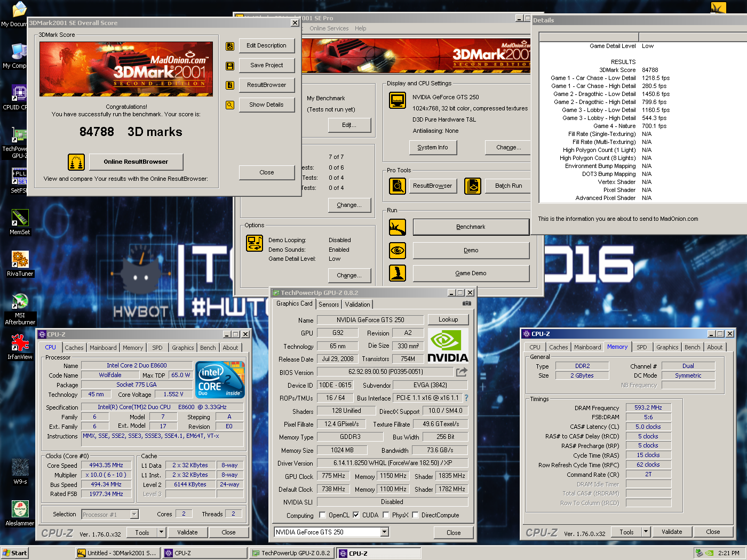The width and height of the screenshot is (747, 560).
Task: Click the Batch Run button
Action: pos(508,186)
